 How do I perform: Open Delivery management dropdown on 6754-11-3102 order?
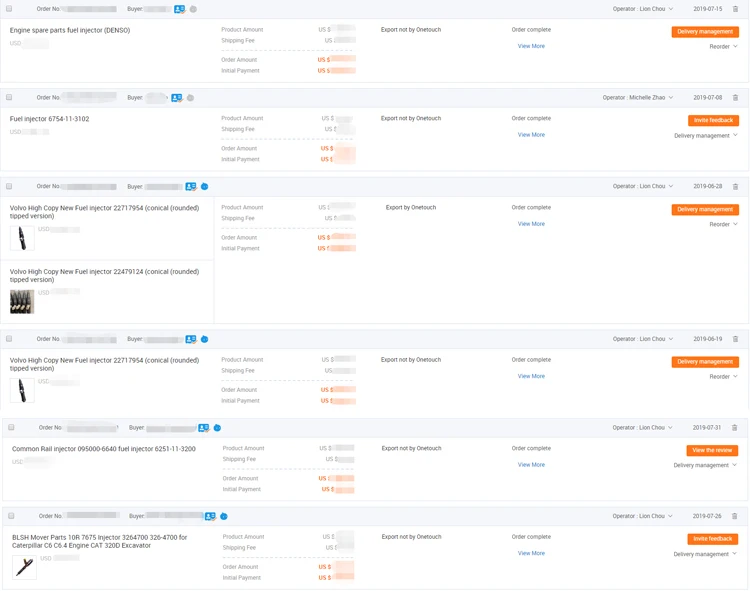tap(706, 136)
